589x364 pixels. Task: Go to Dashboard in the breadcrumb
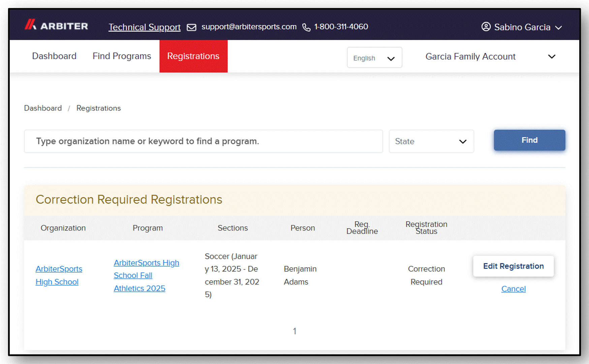click(x=43, y=108)
